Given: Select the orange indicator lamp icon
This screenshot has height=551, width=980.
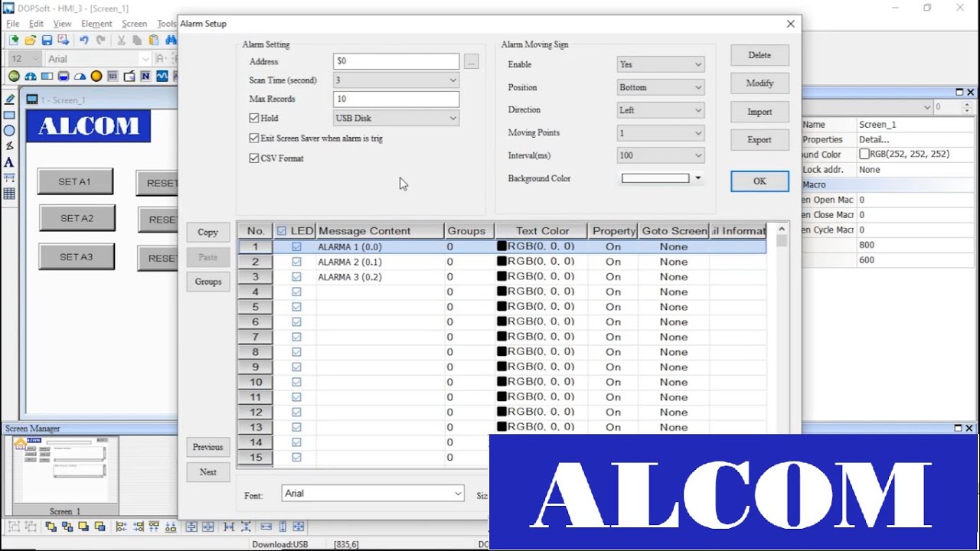Looking at the screenshot, I should click(x=96, y=76).
